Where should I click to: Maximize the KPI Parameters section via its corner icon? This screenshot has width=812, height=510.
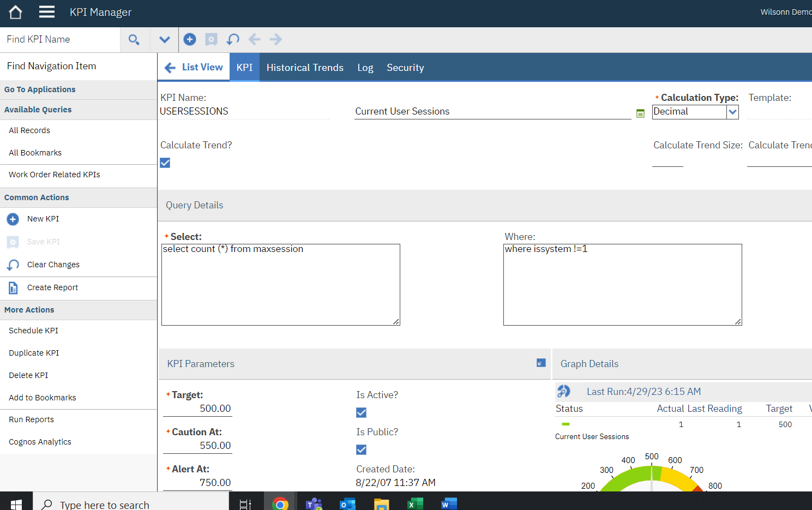click(540, 363)
